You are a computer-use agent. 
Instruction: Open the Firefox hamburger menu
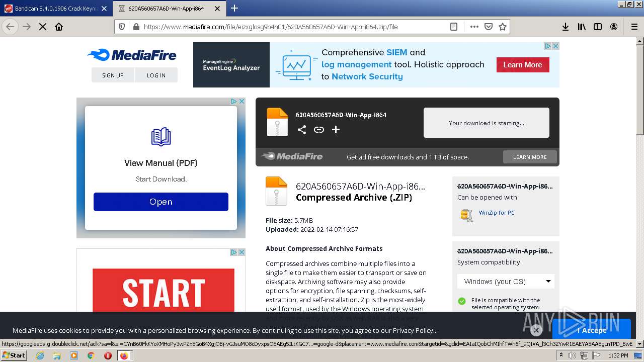coord(634,27)
